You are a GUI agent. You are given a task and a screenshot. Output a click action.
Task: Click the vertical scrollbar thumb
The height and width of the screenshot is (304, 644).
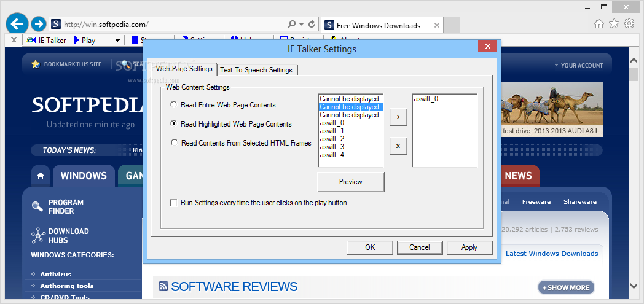click(634, 74)
